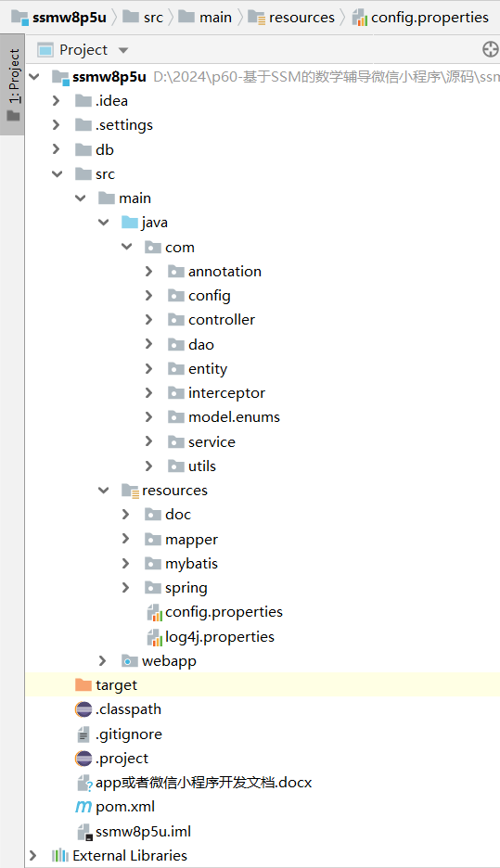This screenshot has width=500, height=868.
Task: Click the pom.xml Maven icon
Action: [x=83, y=807]
